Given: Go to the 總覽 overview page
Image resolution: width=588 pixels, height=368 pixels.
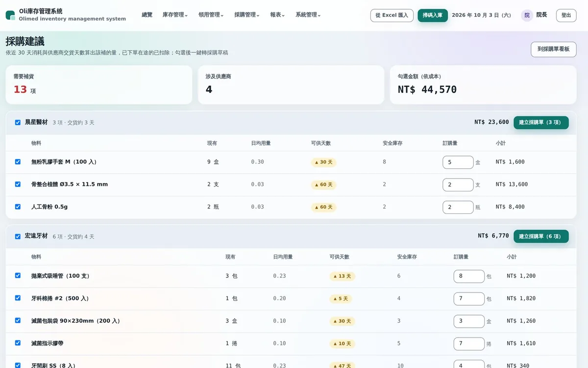Looking at the screenshot, I should tap(147, 15).
